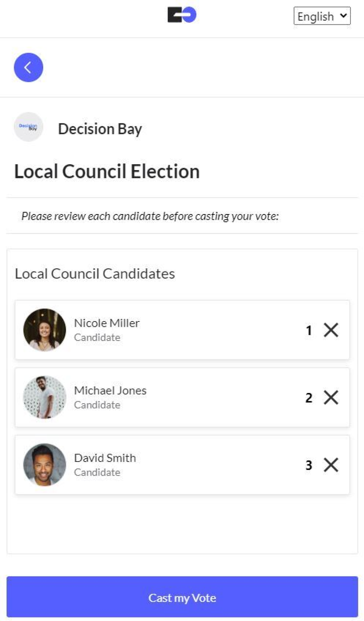The image size is (364, 621).
Task: Click rank number 2 beside Michael Jones
Action: click(309, 398)
